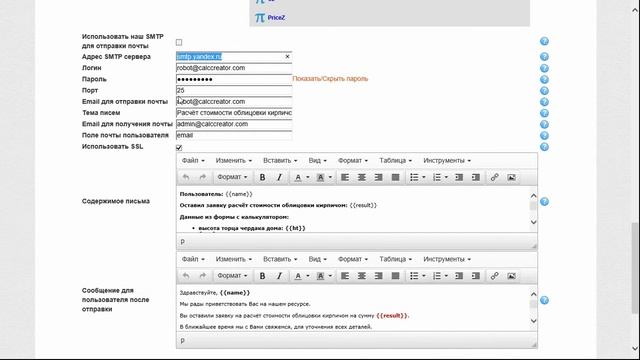This screenshot has height=360, width=640.
Task: Open Формат style dropdown in email content editor
Action: (232, 177)
